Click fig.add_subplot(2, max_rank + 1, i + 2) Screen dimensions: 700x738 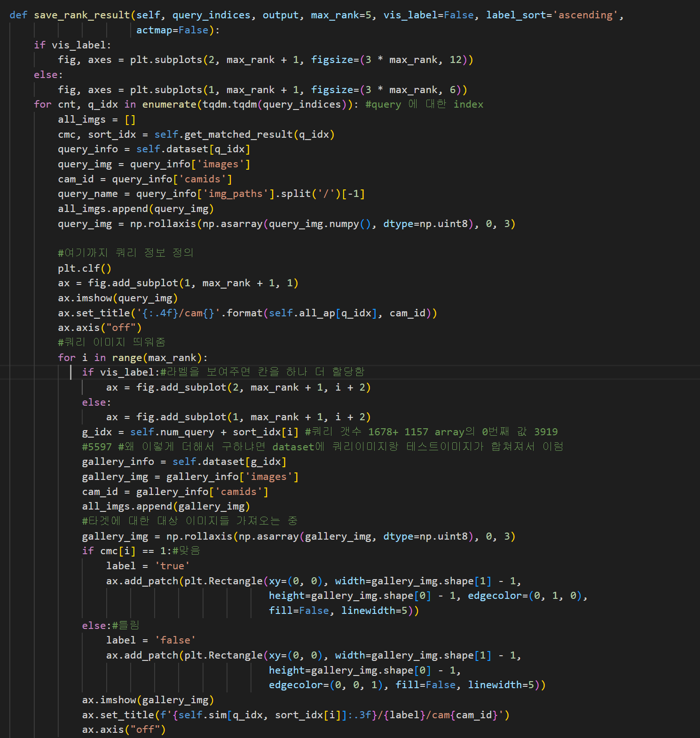pyautogui.click(x=253, y=387)
